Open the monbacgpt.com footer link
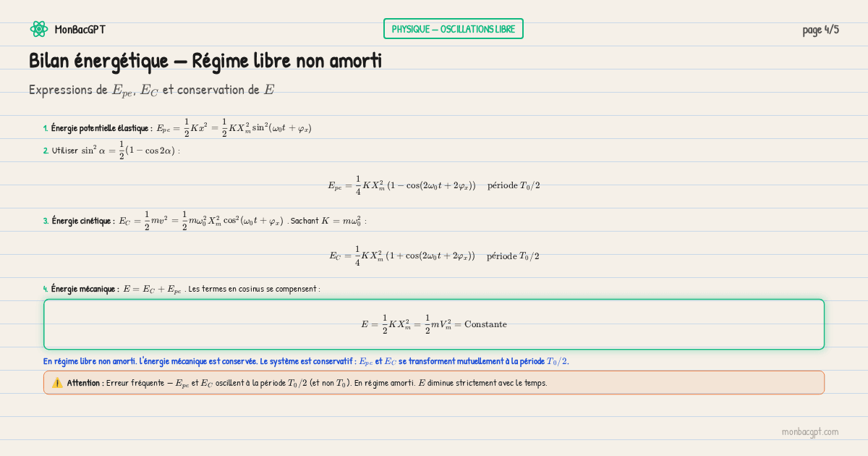 click(809, 431)
